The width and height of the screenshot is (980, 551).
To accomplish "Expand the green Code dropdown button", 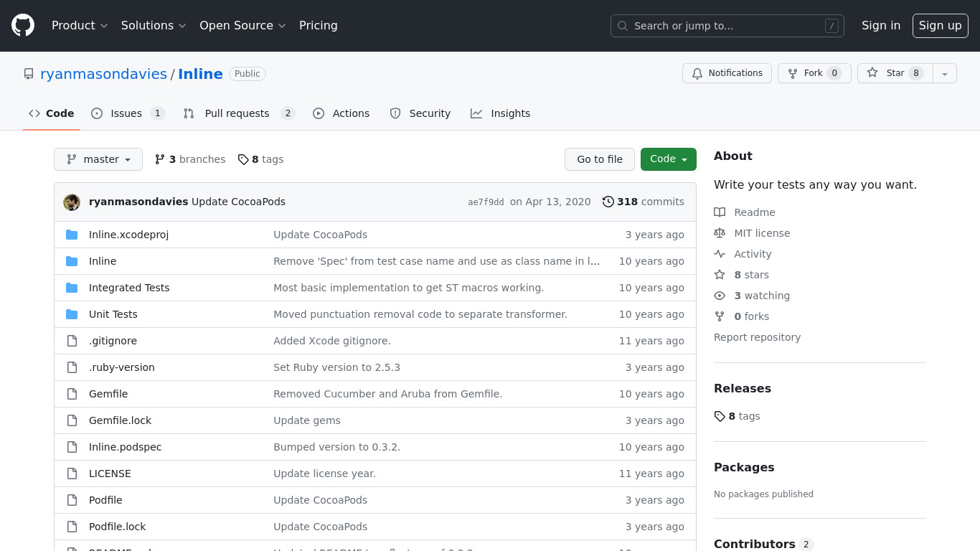I will click(x=669, y=159).
